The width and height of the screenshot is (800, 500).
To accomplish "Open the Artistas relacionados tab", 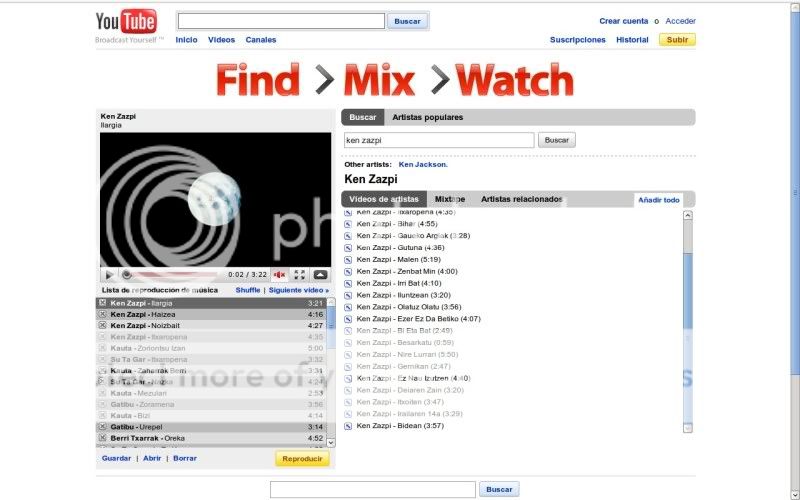I will click(x=521, y=199).
